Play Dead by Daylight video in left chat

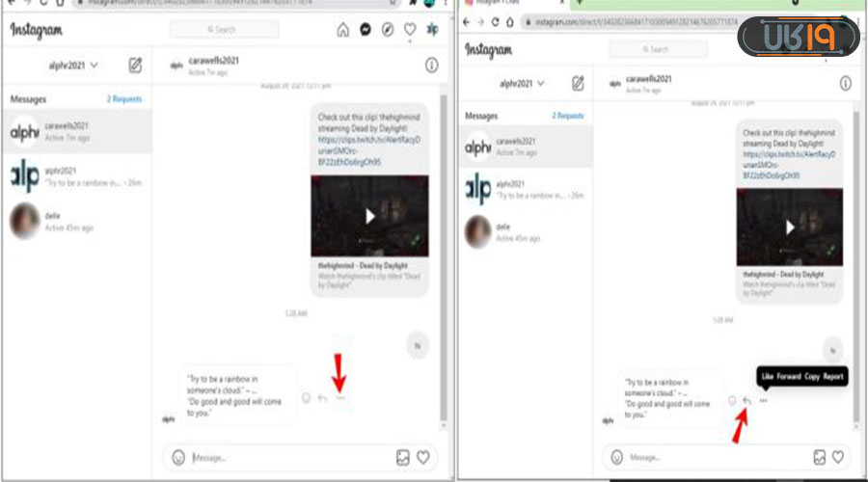tap(368, 216)
